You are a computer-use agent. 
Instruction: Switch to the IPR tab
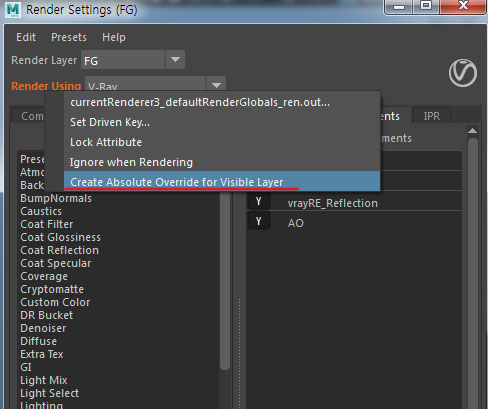431,116
